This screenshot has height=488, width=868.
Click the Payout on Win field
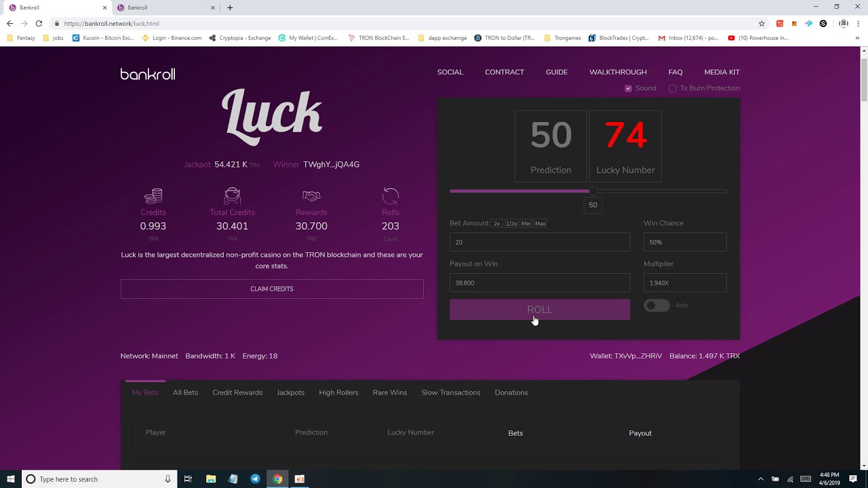click(540, 283)
